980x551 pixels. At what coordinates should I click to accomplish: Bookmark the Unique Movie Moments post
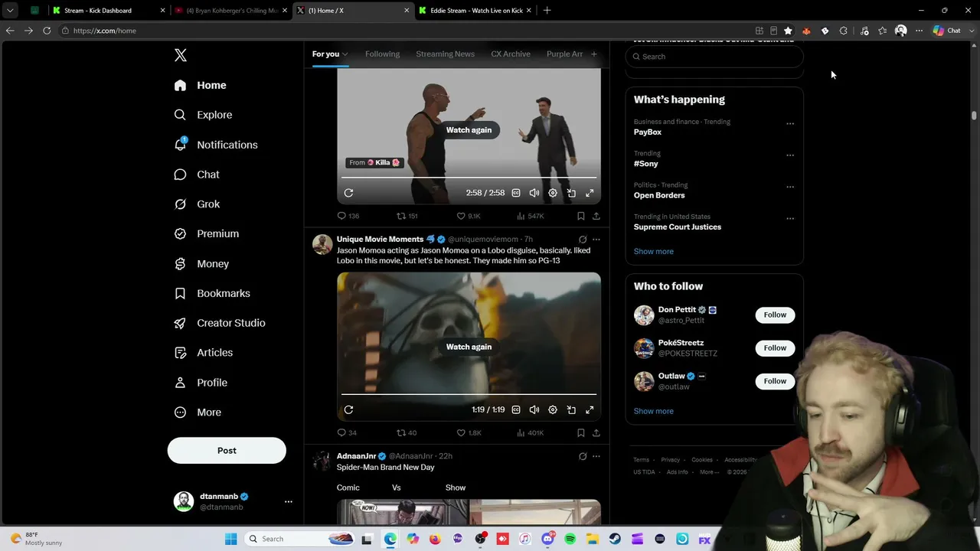pos(581,432)
